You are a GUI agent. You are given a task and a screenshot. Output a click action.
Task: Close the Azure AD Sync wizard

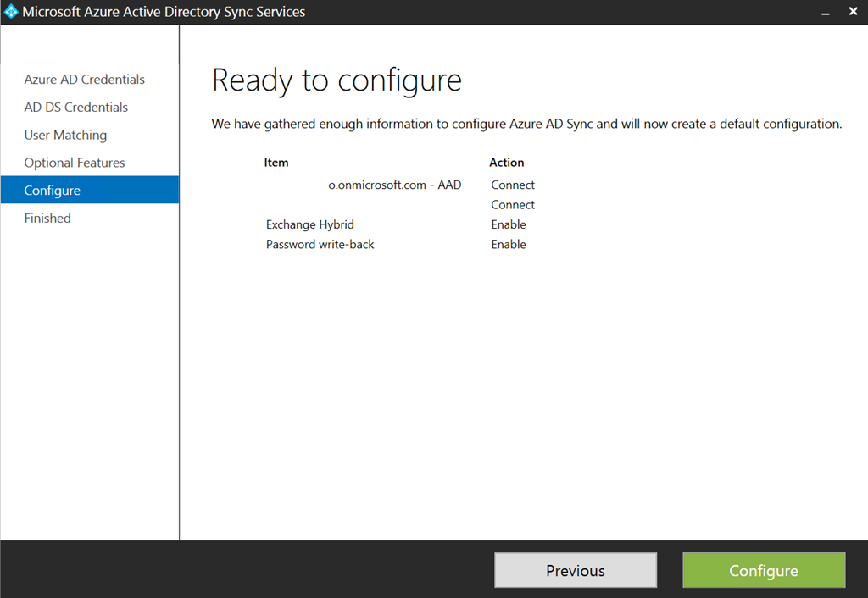[855, 12]
